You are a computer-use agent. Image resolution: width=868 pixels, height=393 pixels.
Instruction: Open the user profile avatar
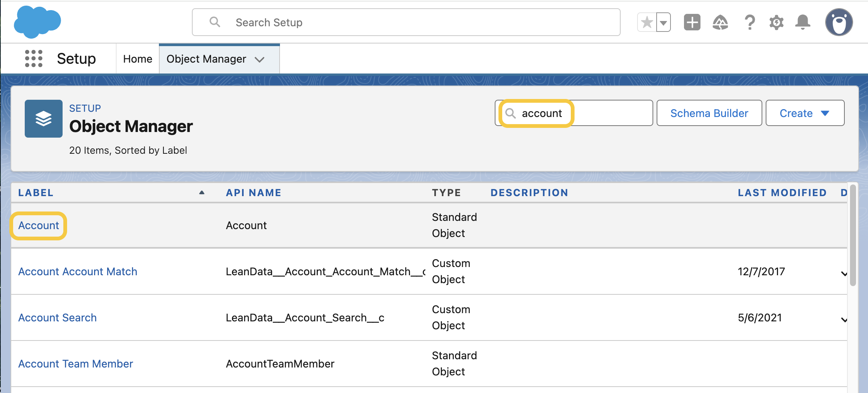click(x=839, y=22)
